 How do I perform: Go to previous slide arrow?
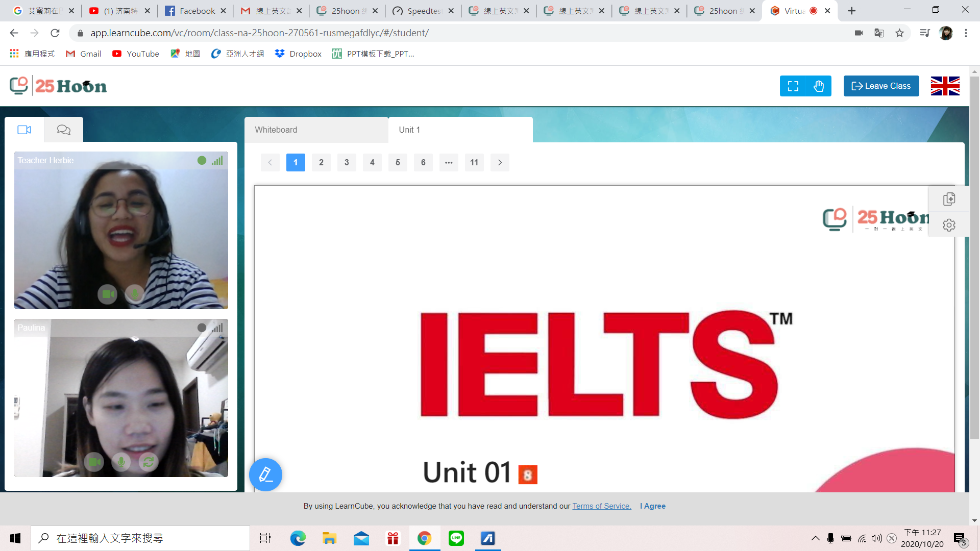click(270, 162)
